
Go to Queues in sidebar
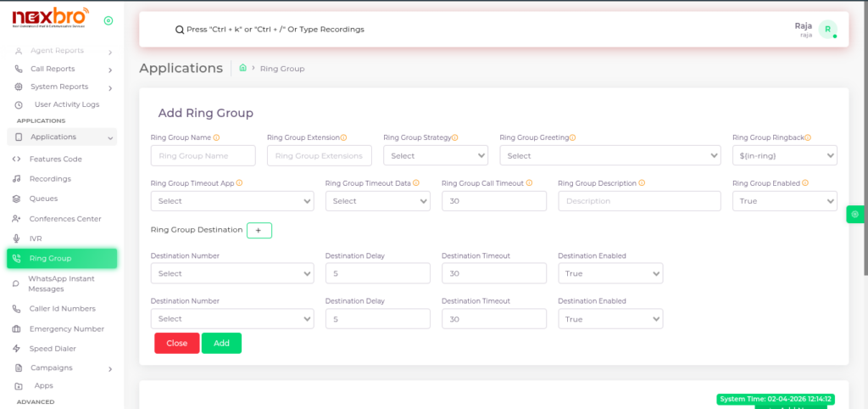click(x=43, y=199)
